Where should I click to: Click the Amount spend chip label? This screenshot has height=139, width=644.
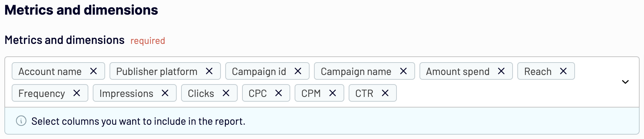pyautogui.click(x=458, y=71)
